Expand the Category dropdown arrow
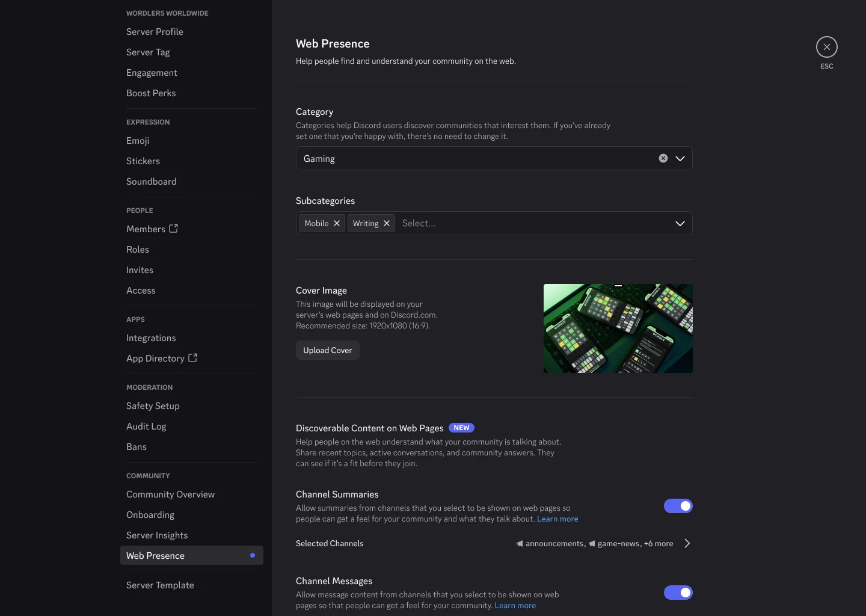The width and height of the screenshot is (866, 616). click(680, 158)
